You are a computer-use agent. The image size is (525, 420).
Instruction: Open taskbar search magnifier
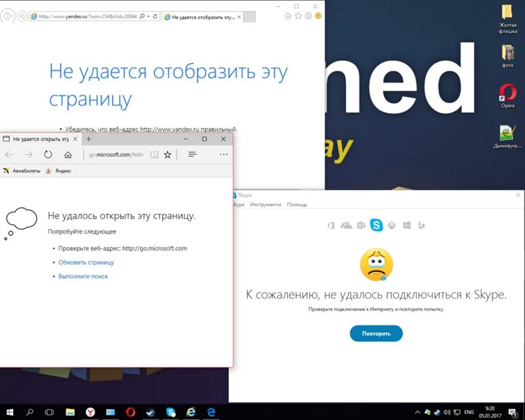[x=30, y=412]
